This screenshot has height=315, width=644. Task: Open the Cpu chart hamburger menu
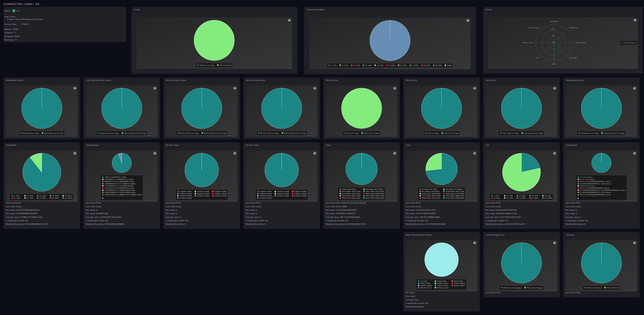[x=555, y=153]
